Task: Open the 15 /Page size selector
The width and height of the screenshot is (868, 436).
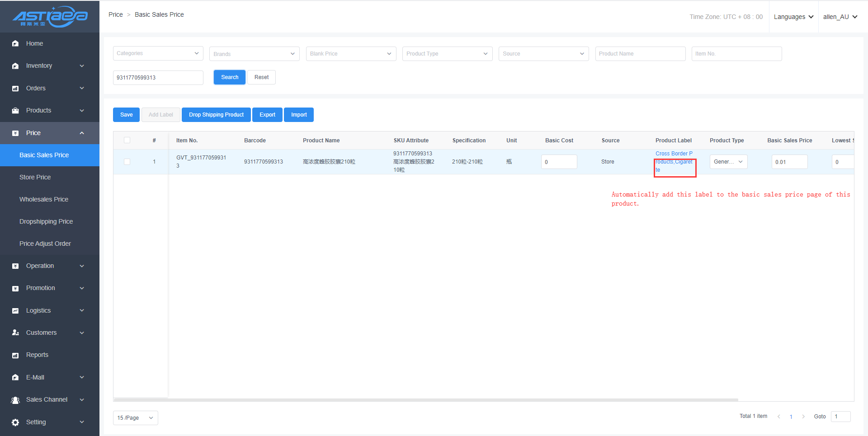Action: click(x=135, y=418)
